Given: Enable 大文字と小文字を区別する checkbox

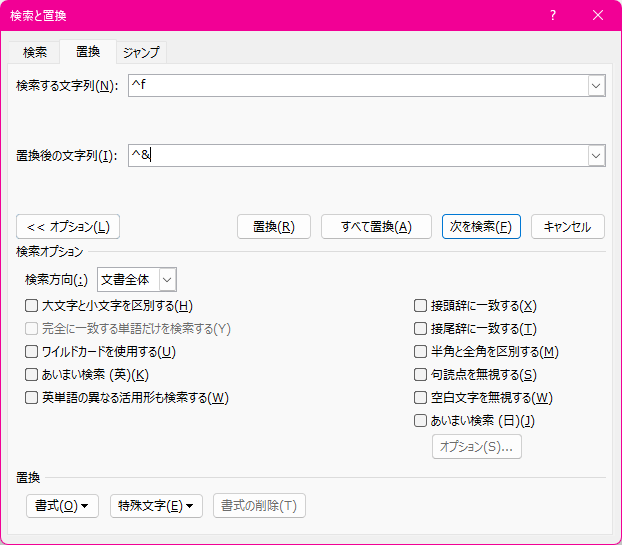Looking at the screenshot, I should [x=32, y=306].
